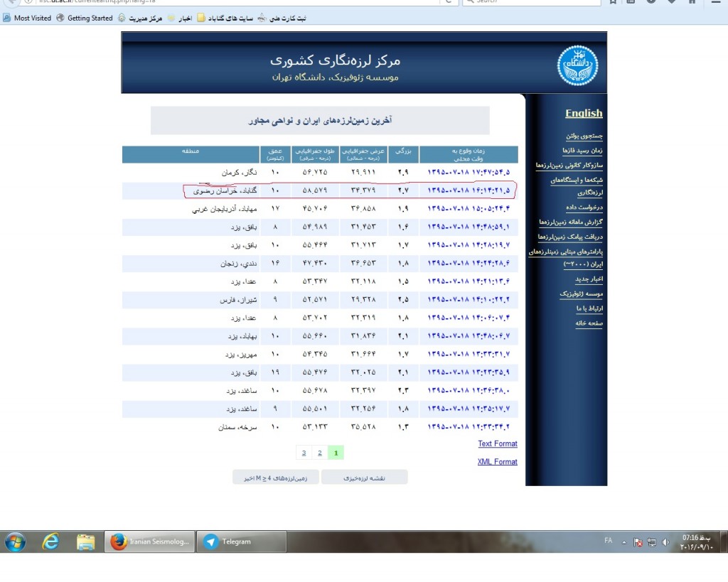Open the Getting Started bookmark

[x=85, y=18]
